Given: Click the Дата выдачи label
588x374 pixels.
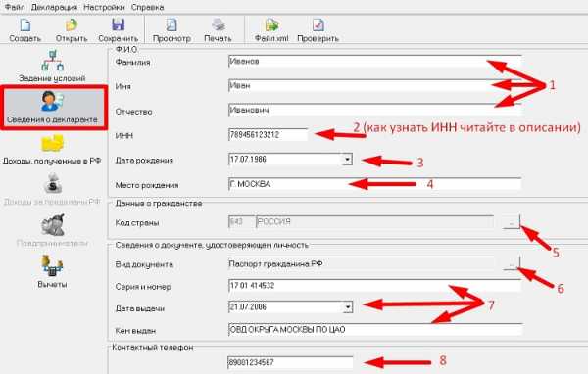Looking at the screenshot, I should [x=140, y=308].
